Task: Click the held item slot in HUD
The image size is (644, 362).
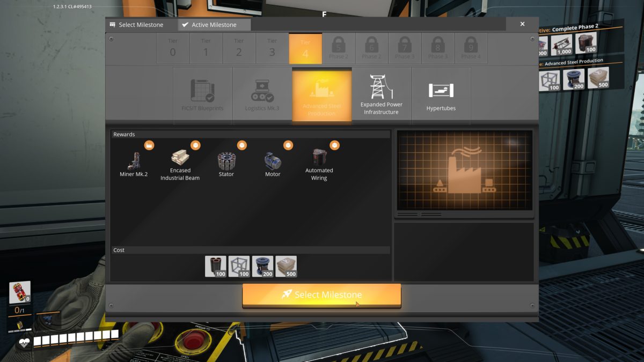Action: [x=20, y=292]
